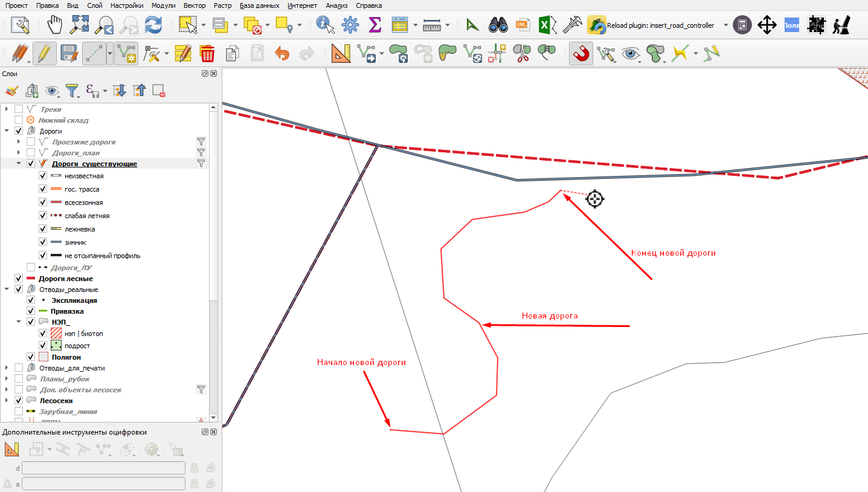Uncheck the Дороги лесные layer
This screenshot has height=492, width=868.
pos(19,279)
